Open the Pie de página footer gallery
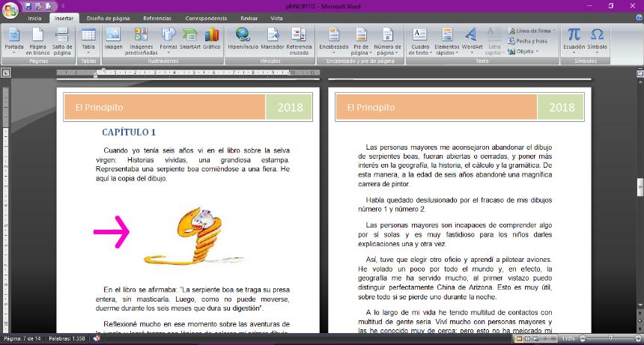This screenshot has height=345, width=644. pyautogui.click(x=361, y=41)
